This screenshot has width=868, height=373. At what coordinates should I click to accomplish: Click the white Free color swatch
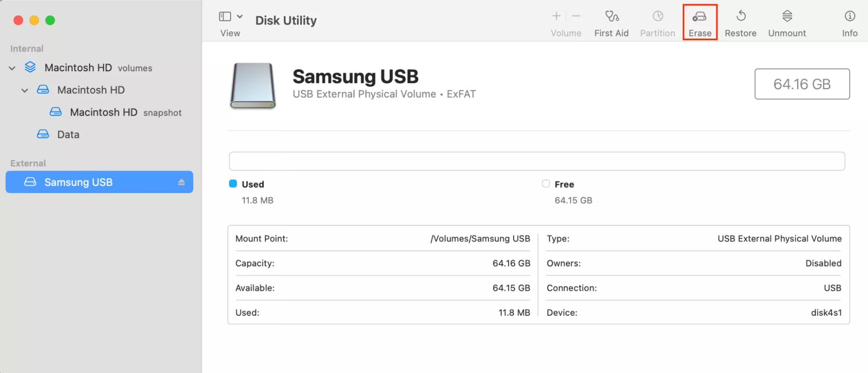(x=546, y=184)
